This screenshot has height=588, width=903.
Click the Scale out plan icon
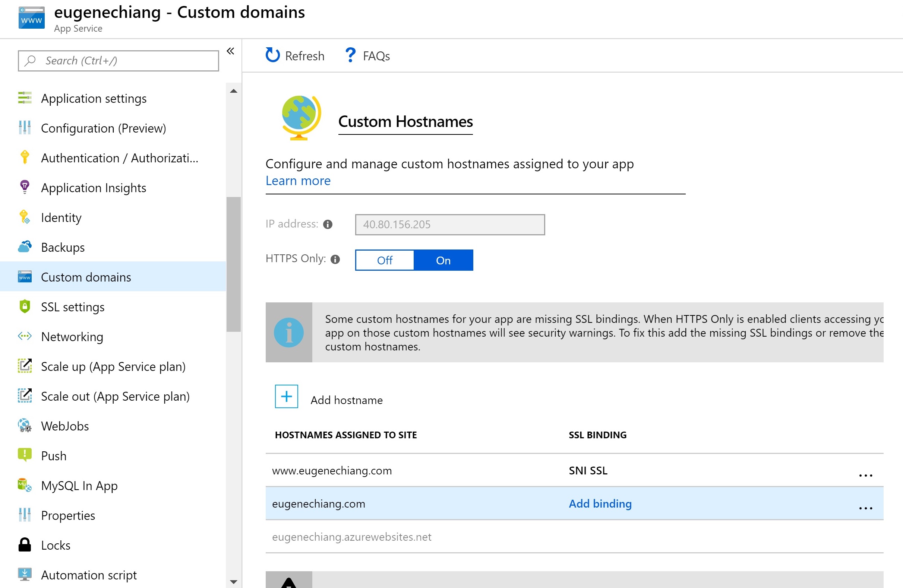25,395
